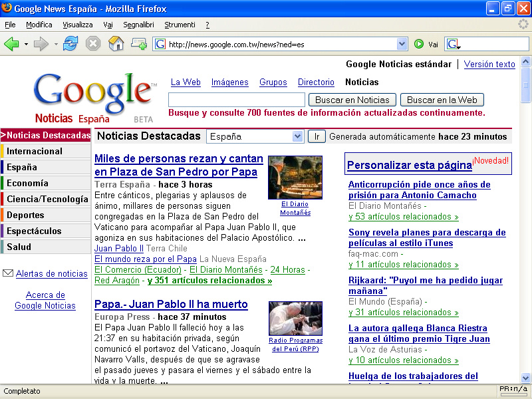Open the y 351 artículos relacionados link
532x399 pixels.
point(209,280)
